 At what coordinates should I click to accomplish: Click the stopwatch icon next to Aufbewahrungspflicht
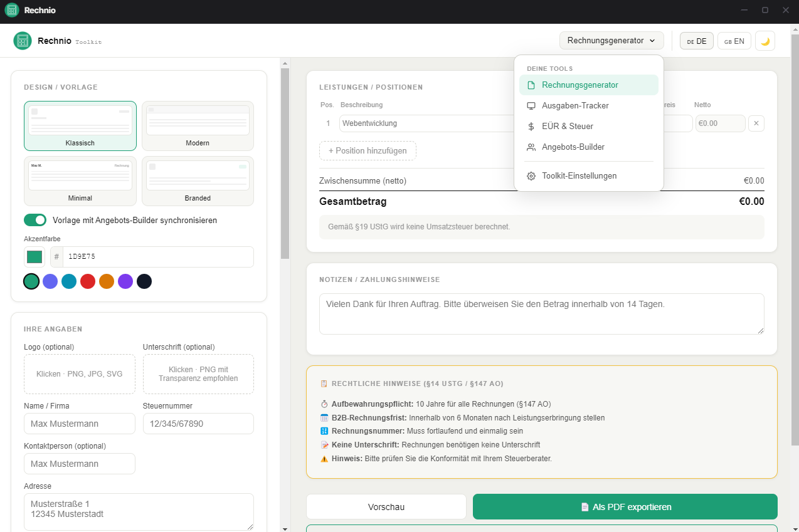[324, 404]
